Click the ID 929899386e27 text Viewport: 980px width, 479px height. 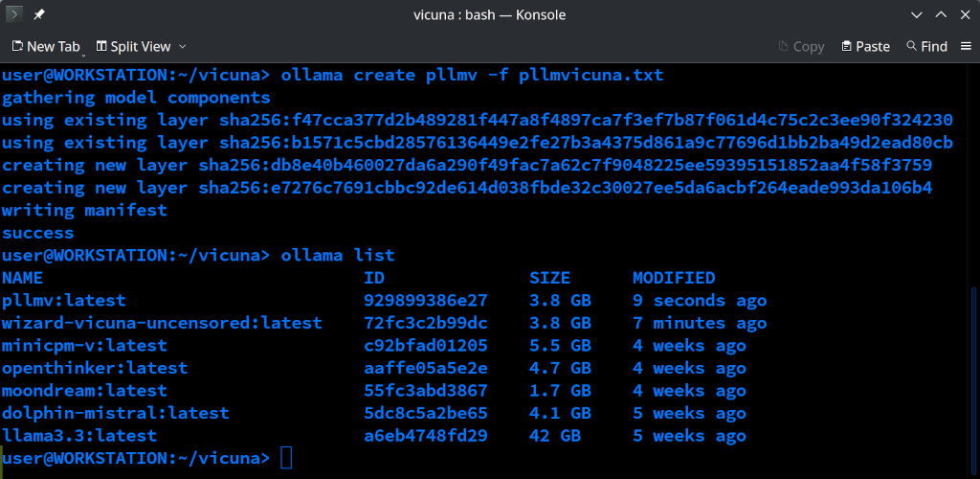click(426, 301)
